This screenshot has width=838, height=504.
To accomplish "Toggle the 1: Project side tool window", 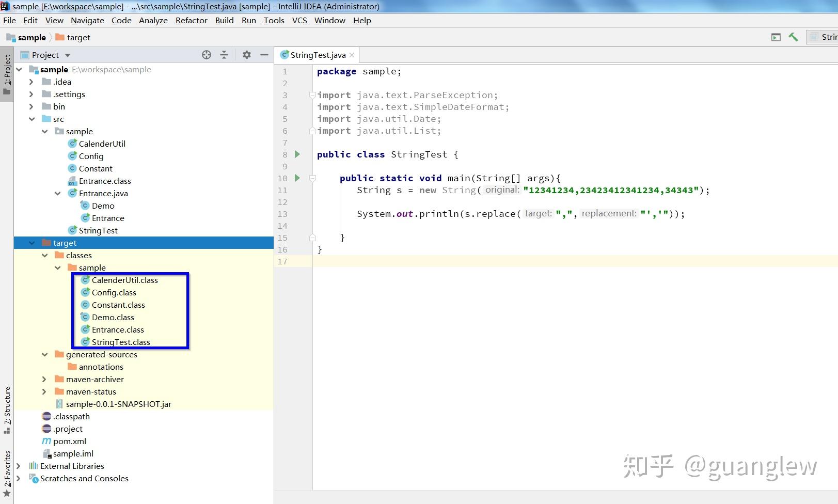I will point(7,74).
